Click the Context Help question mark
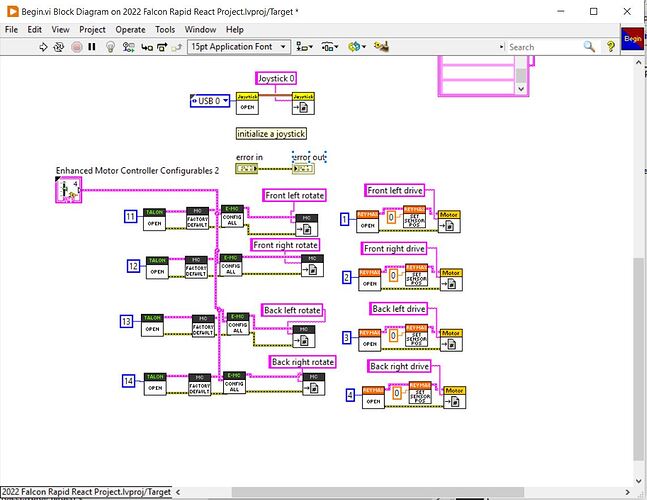Image resolution: width=647 pixels, height=500 pixels. tap(611, 47)
